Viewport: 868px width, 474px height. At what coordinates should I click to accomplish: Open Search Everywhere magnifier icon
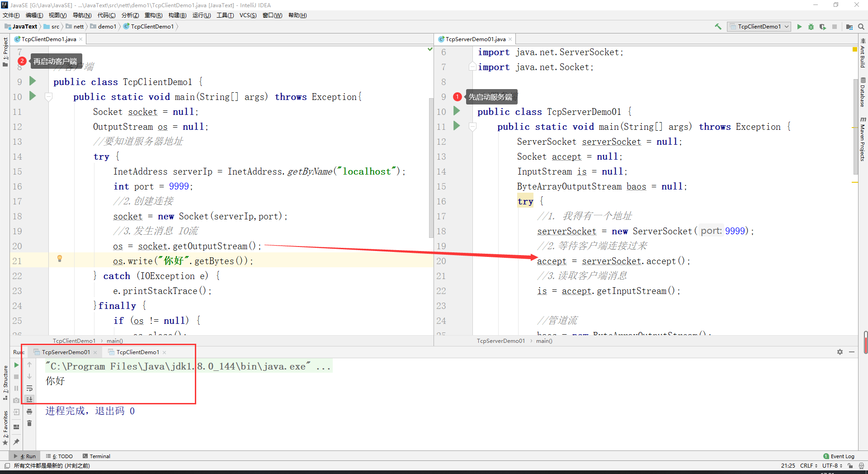(861, 27)
